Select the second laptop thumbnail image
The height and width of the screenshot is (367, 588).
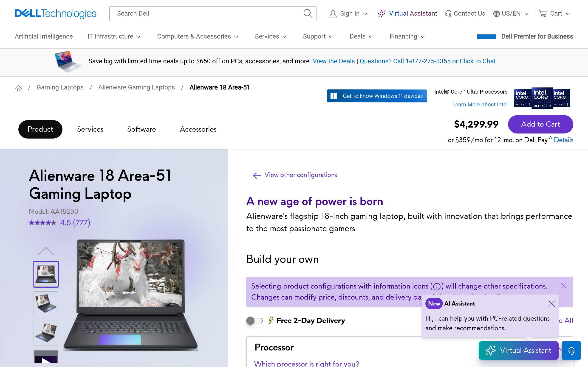coord(46,303)
